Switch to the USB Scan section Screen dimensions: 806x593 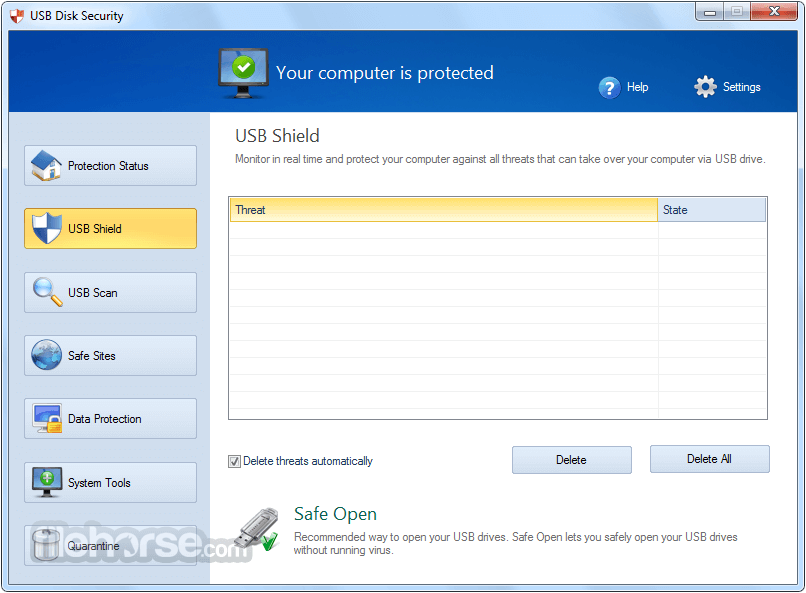click(x=111, y=292)
